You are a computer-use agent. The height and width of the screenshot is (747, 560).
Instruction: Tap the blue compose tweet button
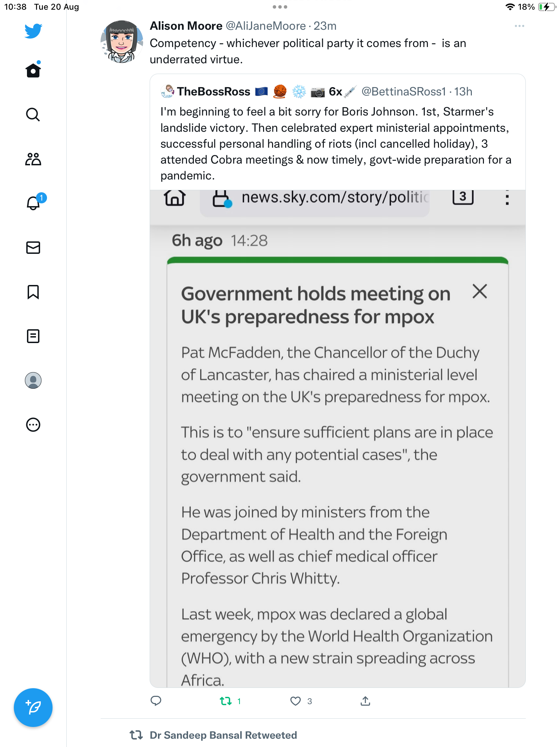point(33,708)
